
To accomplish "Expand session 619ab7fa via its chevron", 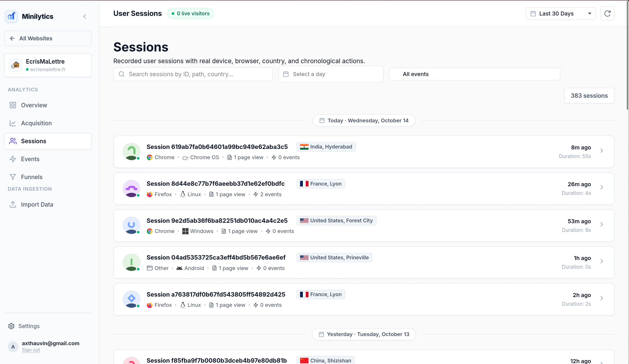I will pyautogui.click(x=601, y=151).
